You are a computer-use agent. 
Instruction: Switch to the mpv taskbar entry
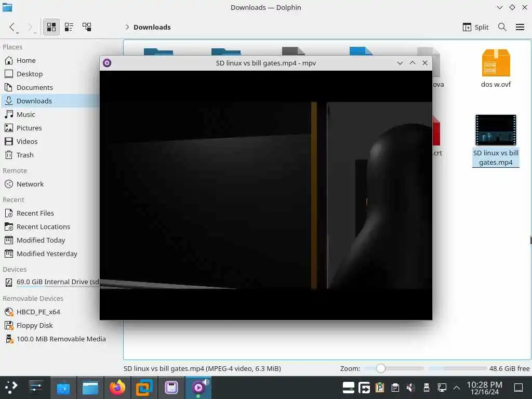coord(198,388)
